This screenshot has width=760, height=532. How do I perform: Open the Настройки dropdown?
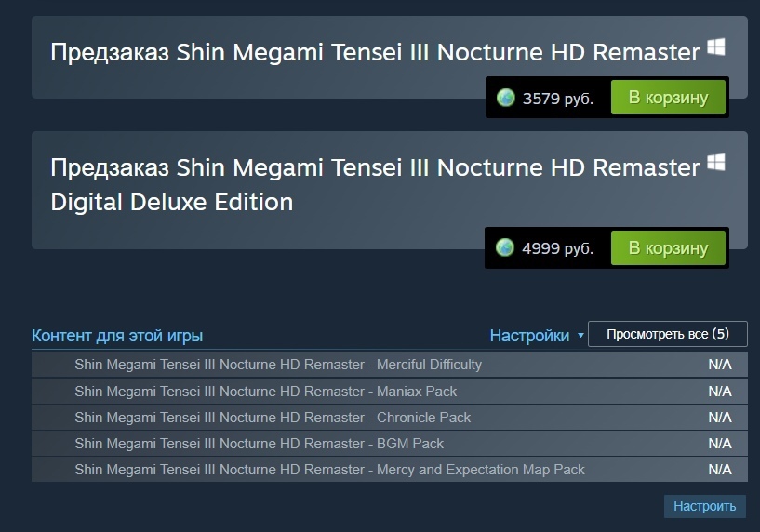[529, 336]
